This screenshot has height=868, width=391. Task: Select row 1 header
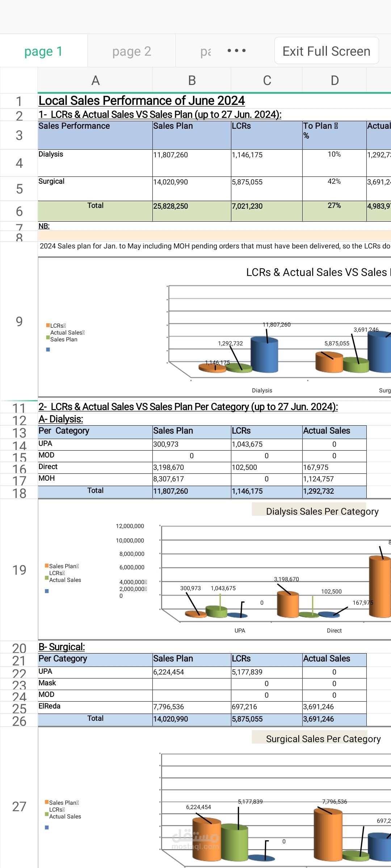19,101
